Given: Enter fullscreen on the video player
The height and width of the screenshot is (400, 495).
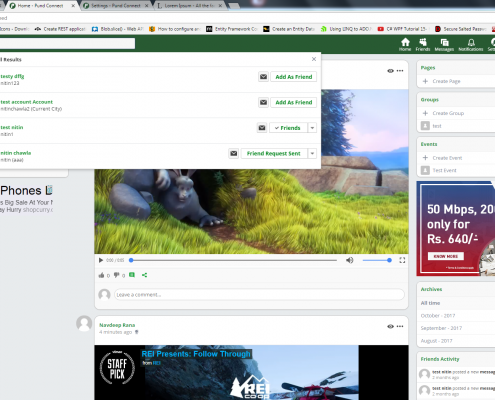Looking at the screenshot, I should [402, 260].
